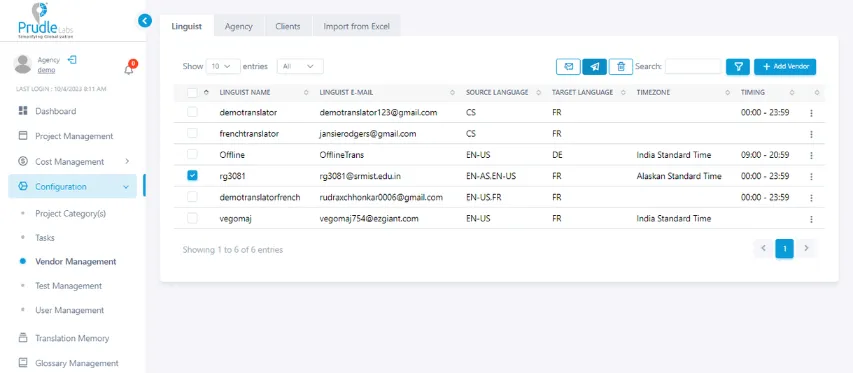
Task: Select the demotranslatorfrench row checkbox
Action: (192, 197)
